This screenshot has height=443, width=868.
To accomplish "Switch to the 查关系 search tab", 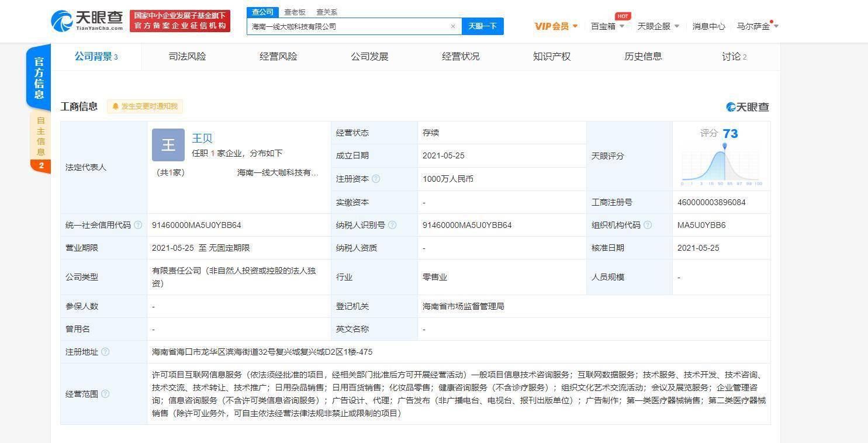I will 327,12.
